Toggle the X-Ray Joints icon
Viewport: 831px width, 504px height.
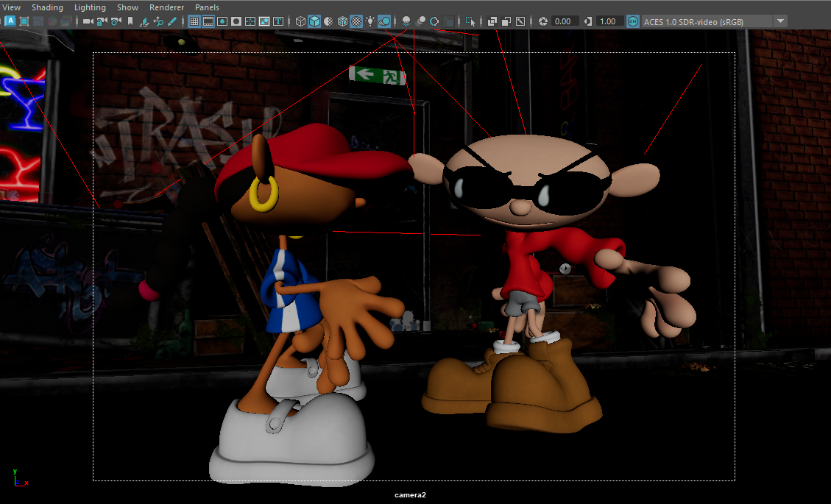click(x=520, y=21)
